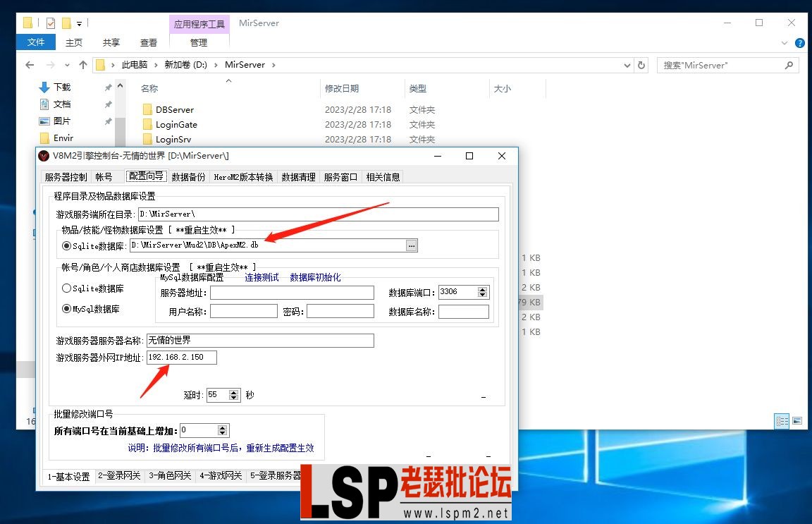The width and height of the screenshot is (812, 524).
Task: Increase 数据库端口 with the up spinner
Action: [x=483, y=288]
